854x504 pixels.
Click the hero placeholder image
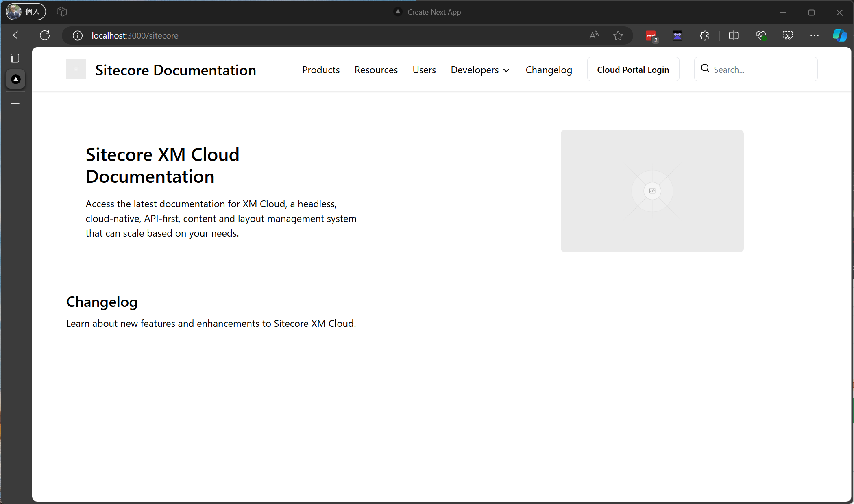pyautogui.click(x=652, y=191)
